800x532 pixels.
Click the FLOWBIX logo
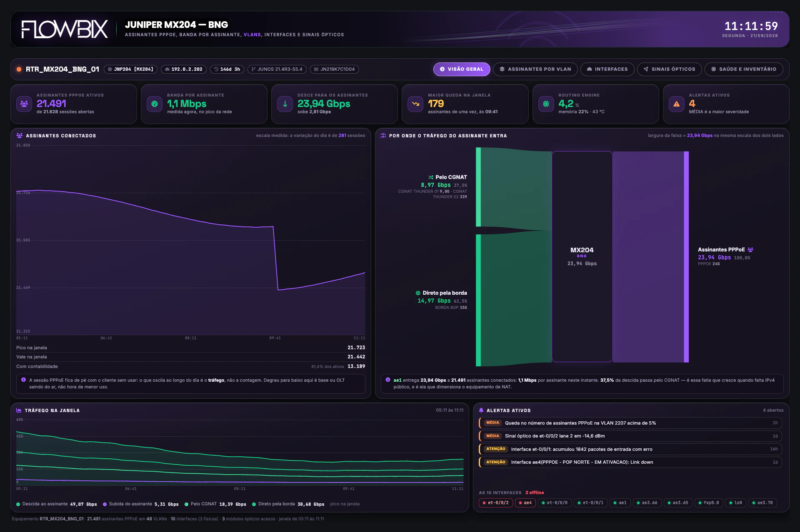[x=65, y=29]
